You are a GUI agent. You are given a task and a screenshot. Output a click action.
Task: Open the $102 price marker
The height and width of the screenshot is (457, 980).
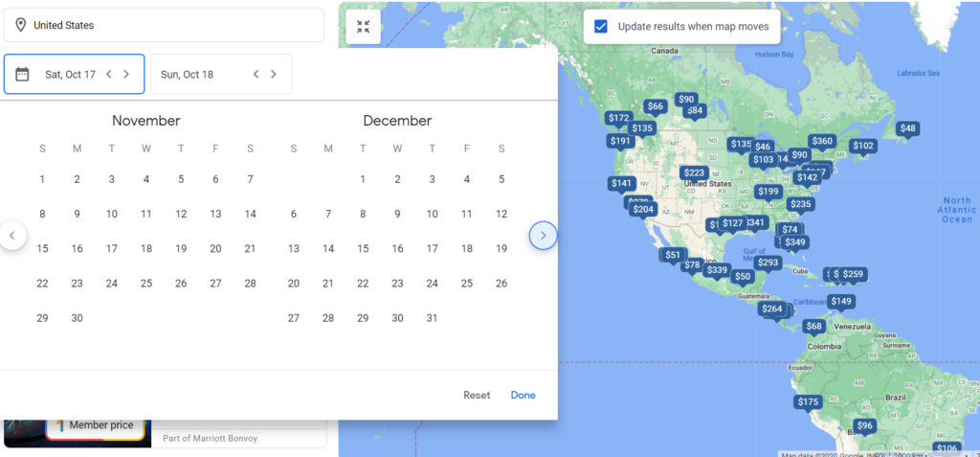tap(863, 146)
